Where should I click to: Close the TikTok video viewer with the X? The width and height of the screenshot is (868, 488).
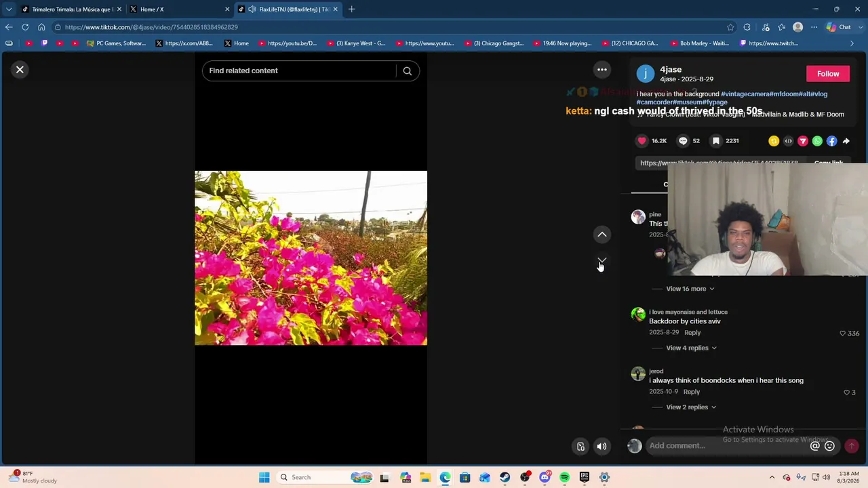click(20, 70)
